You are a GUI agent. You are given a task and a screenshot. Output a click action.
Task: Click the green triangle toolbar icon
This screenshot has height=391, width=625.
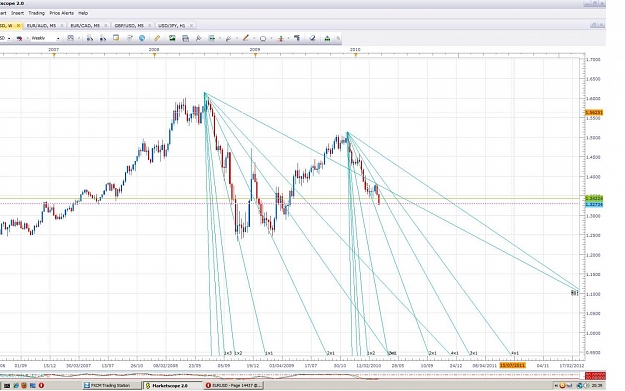[327, 38]
